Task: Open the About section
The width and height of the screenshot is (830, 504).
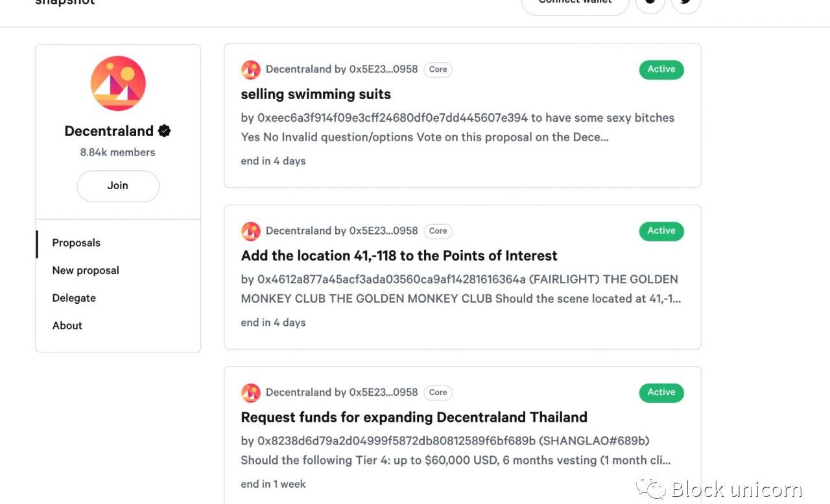Action: tap(67, 326)
